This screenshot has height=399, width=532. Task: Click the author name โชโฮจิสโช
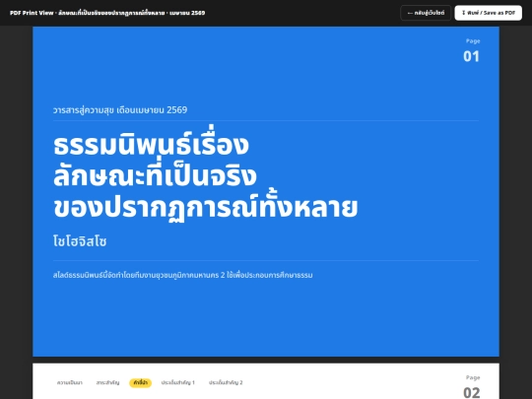pyautogui.click(x=80, y=241)
